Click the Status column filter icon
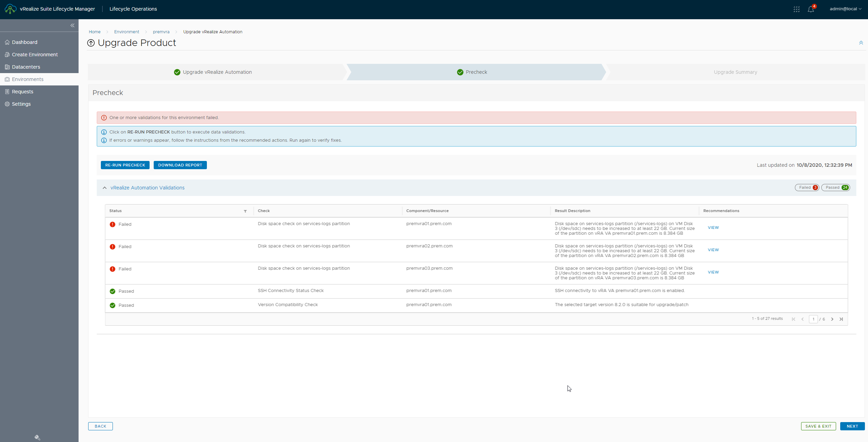 tap(245, 211)
